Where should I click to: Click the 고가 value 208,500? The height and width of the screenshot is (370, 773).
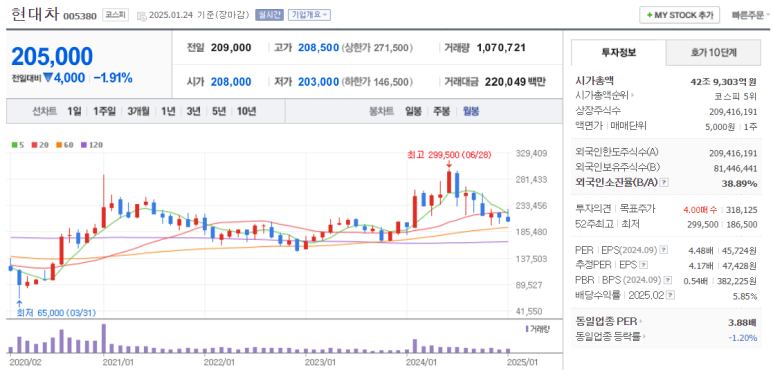(x=318, y=48)
